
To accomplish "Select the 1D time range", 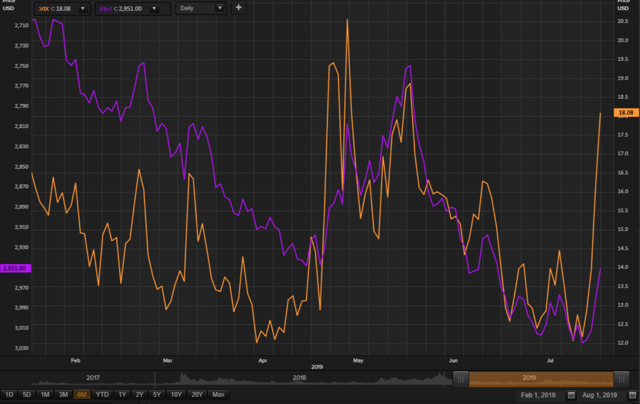I will pos(9,395).
